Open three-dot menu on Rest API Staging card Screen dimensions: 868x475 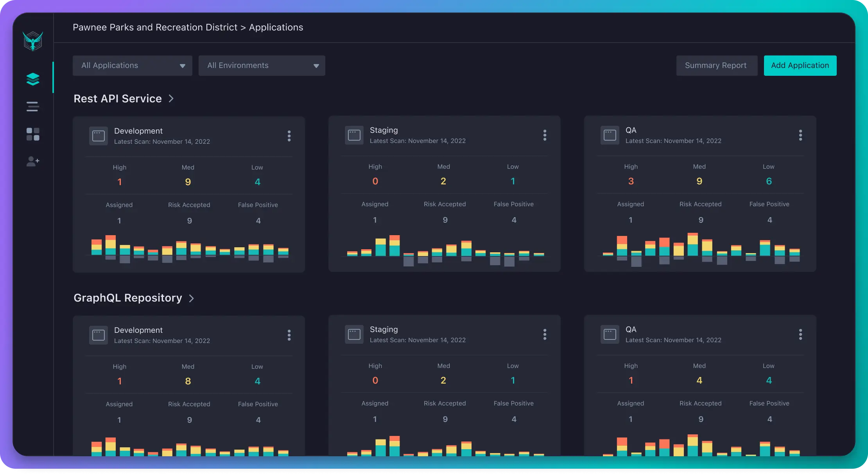click(545, 135)
